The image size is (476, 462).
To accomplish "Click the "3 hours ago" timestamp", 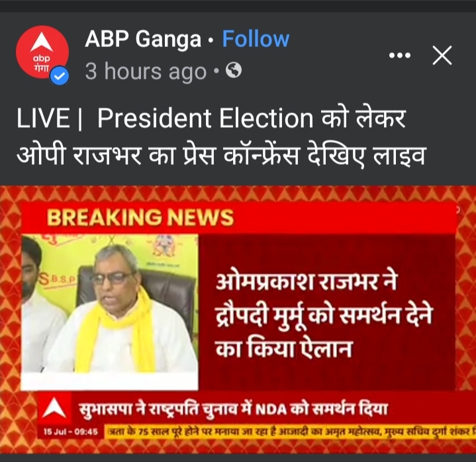I will pyautogui.click(x=146, y=71).
